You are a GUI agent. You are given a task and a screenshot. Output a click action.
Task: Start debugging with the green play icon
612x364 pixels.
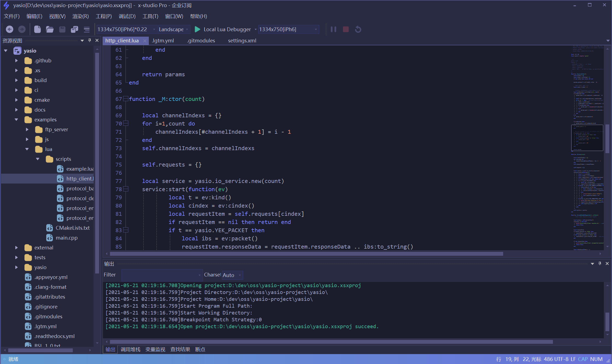pos(197,29)
